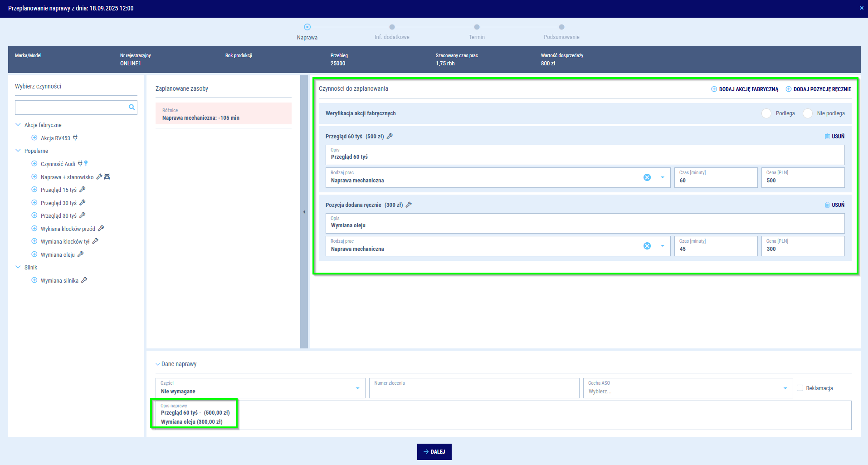Screen dimensions: 868x465
Task: Add Przegląd 15 tyś with plus icon
Action: tap(34, 190)
